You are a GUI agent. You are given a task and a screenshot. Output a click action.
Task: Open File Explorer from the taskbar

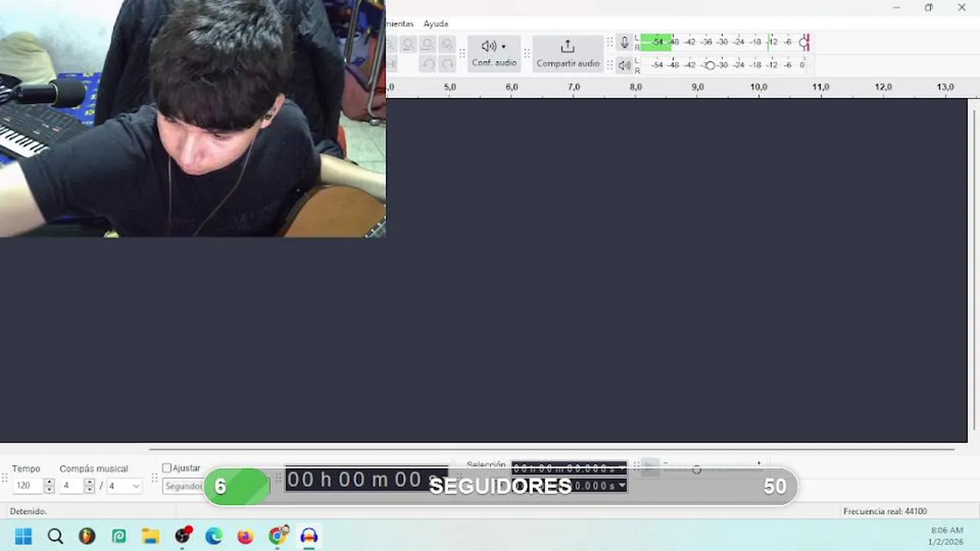(150, 536)
